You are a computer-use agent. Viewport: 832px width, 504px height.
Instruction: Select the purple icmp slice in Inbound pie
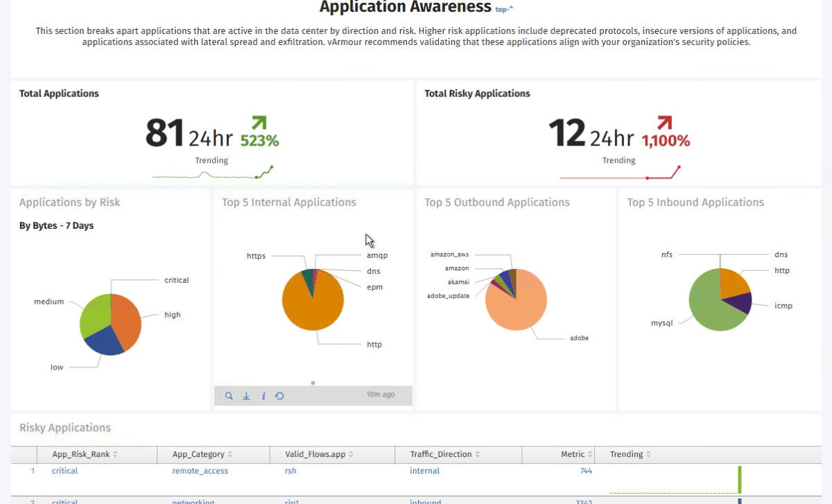(740, 303)
